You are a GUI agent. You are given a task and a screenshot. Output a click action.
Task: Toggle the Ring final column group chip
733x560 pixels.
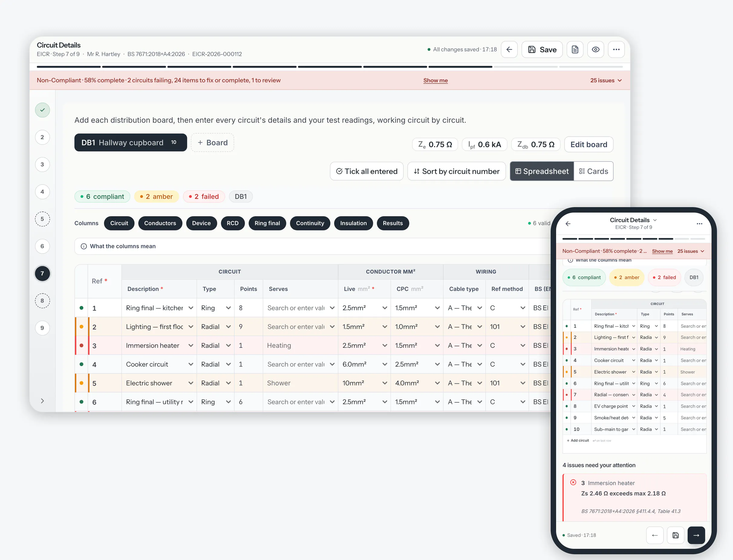(x=267, y=223)
